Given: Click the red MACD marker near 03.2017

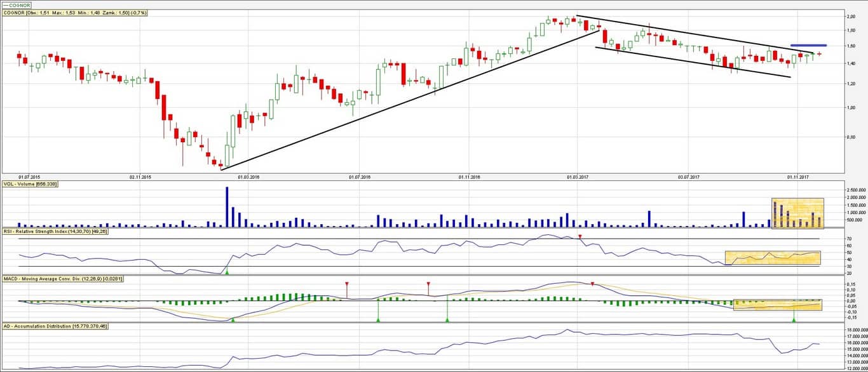Looking at the screenshot, I should pyautogui.click(x=592, y=284).
